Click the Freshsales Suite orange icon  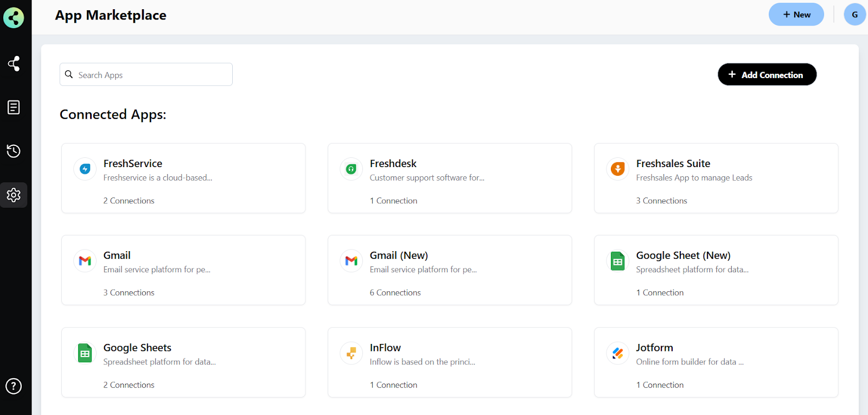click(618, 169)
